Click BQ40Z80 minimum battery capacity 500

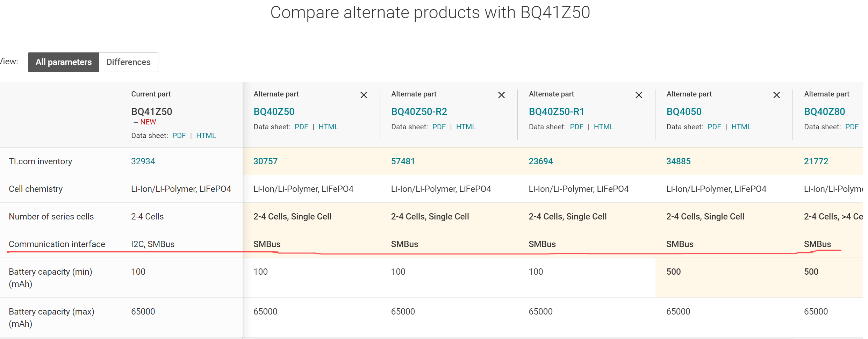811,272
